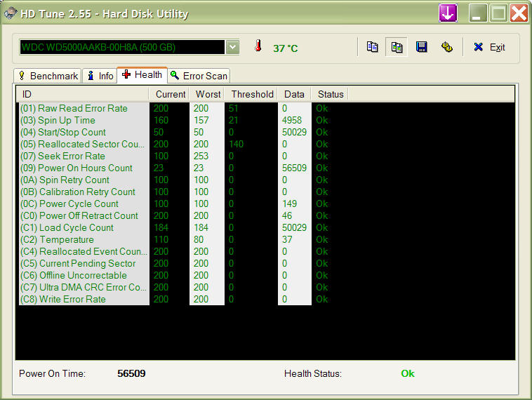Click the Power On Time value 56509

[131, 373]
